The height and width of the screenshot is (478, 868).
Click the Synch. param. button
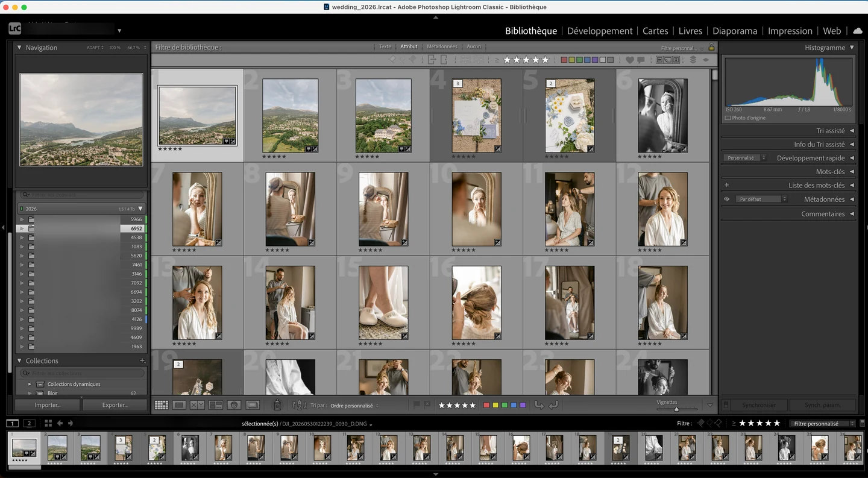[x=822, y=405]
